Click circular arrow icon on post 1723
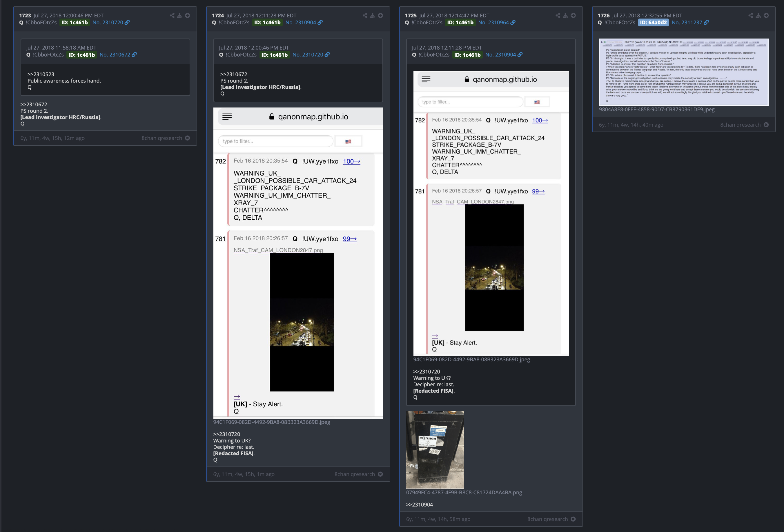784x532 pixels. [x=188, y=16]
